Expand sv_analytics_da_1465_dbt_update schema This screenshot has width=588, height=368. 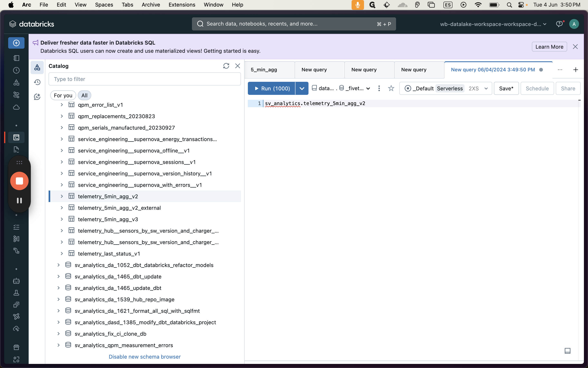click(x=59, y=276)
